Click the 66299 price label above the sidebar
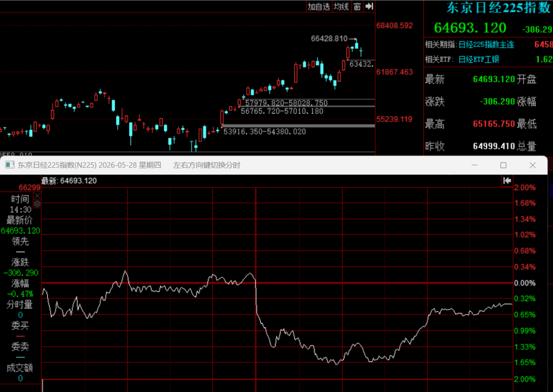The height and width of the screenshot is (392, 553). [30, 187]
